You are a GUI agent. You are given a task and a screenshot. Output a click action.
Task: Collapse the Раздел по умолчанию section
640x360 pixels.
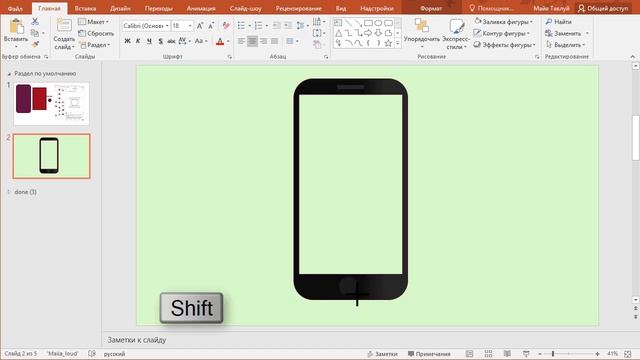(x=9, y=74)
